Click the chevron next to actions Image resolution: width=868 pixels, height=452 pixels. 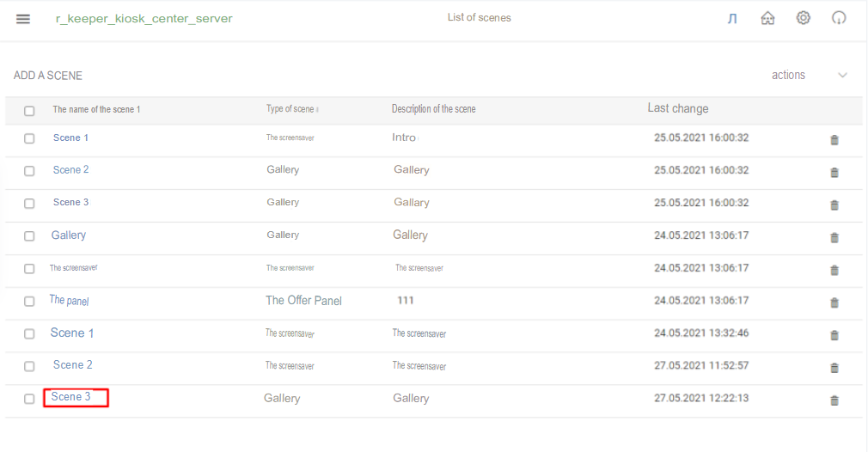[x=842, y=76]
